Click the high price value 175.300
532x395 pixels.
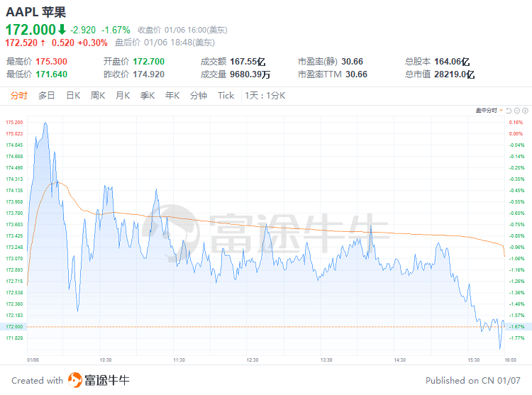coord(52,62)
